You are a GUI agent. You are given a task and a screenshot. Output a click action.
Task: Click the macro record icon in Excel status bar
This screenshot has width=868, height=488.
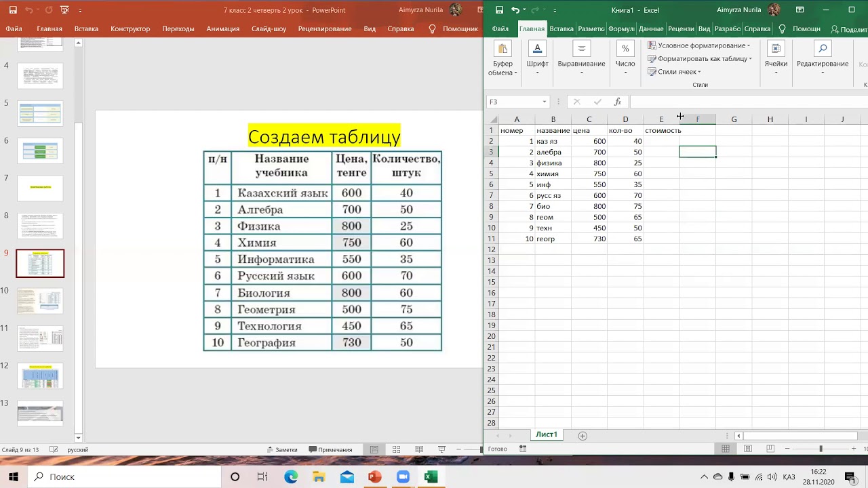[523, 449]
